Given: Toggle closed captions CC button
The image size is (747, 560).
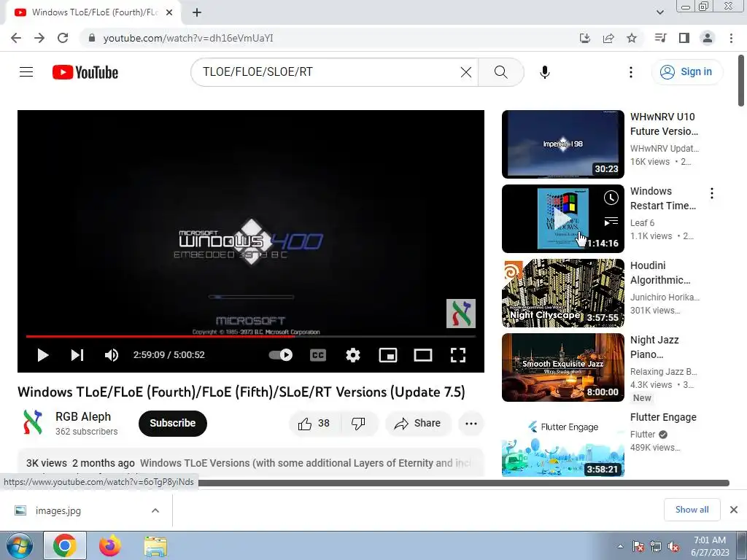Looking at the screenshot, I should click(x=318, y=355).
